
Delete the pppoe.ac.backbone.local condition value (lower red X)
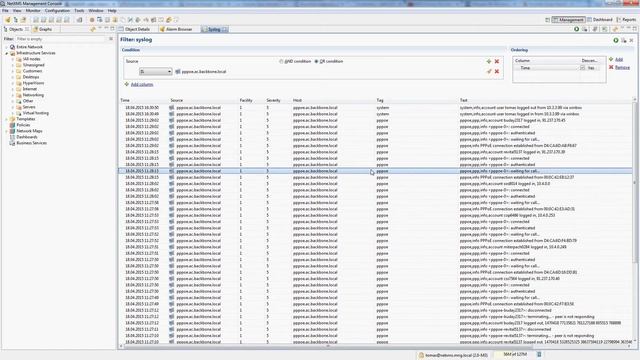pos(497,71)
